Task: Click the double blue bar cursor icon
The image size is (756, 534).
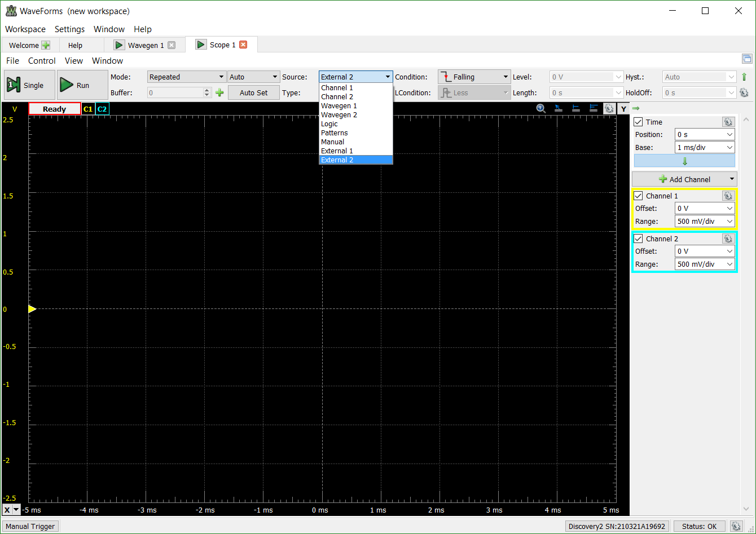Action: point(594,109)
